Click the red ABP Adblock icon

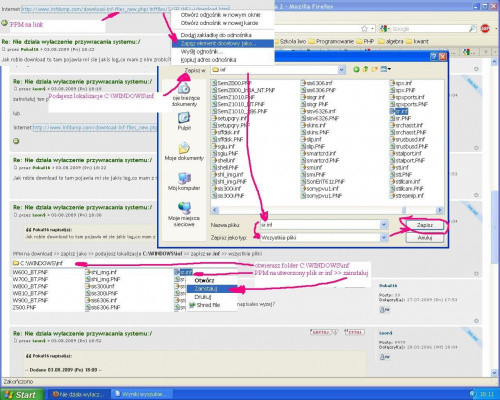point(485,29)
